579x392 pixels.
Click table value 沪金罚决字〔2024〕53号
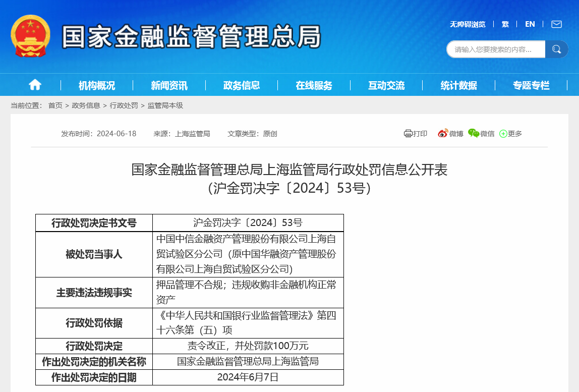[x=248, y=223]
